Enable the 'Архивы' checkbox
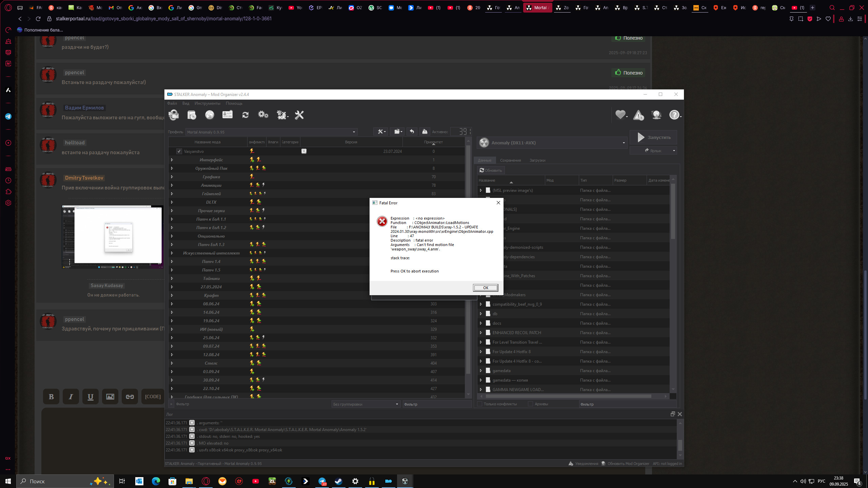 530,404
